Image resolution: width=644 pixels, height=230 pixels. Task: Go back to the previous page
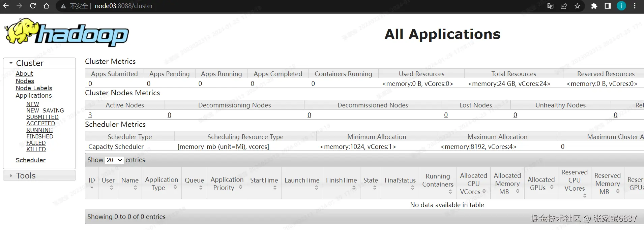point(6,6)
